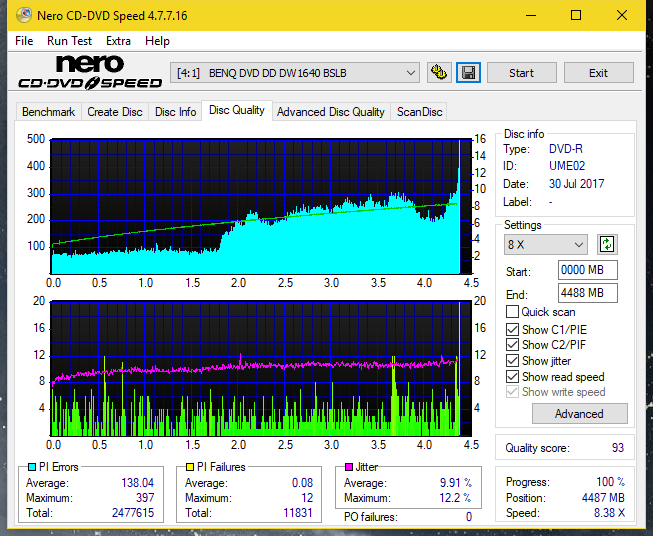Click PI Failures average 0.08
The width and height of the screenshot is (653, 536).
tap(302, 483)
